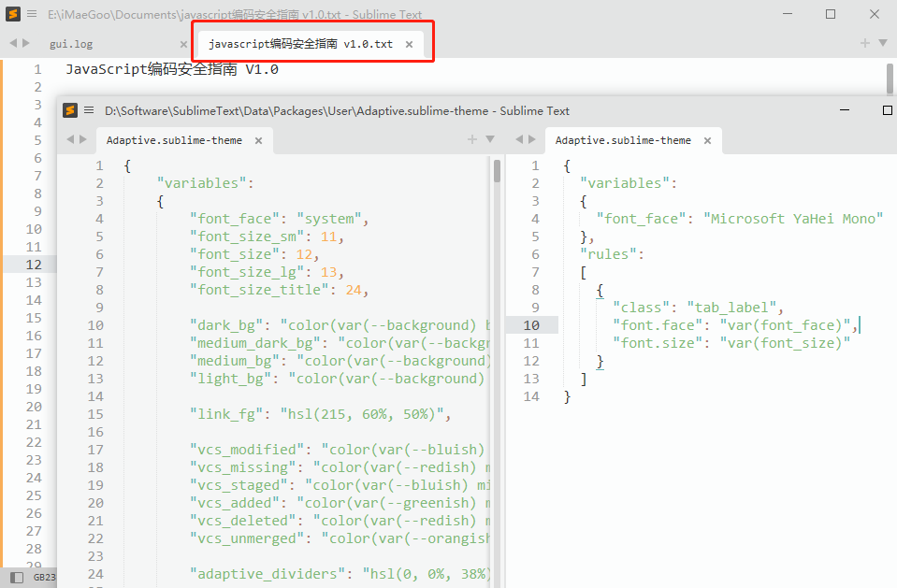Viewport: 897px width, 588px height.
Task: Go to previous tab in back window
Action: [13, 43]
